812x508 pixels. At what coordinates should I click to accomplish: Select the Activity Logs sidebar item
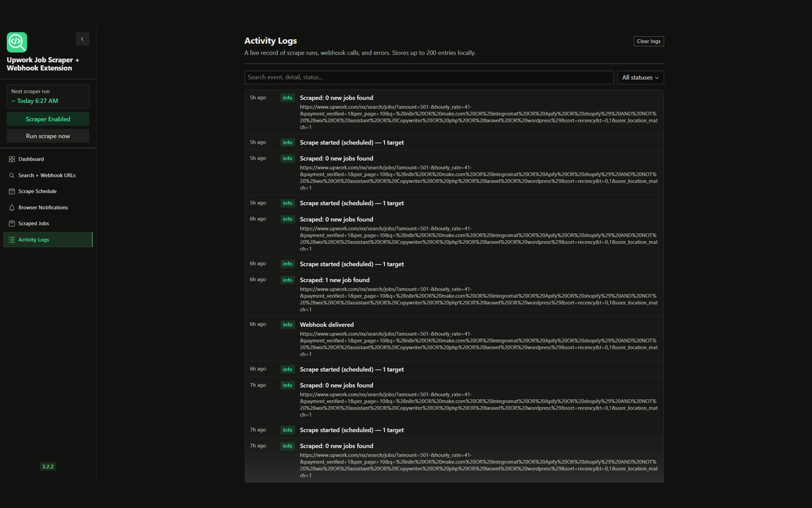pyautogui.click(x=48, y=239)
